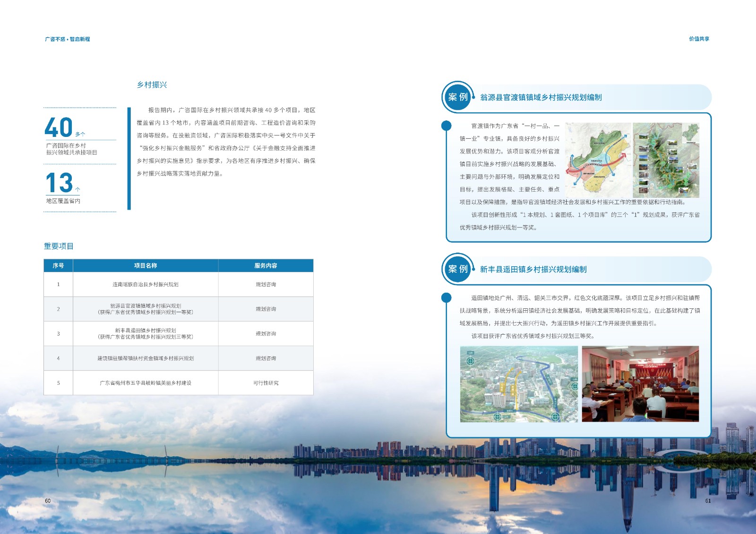The height and width of the screenshot is (534, 756).
Task: Click the blue bullet dot in 遥田镇 case box
Action: pyautogui.click(x=446, y=297)
